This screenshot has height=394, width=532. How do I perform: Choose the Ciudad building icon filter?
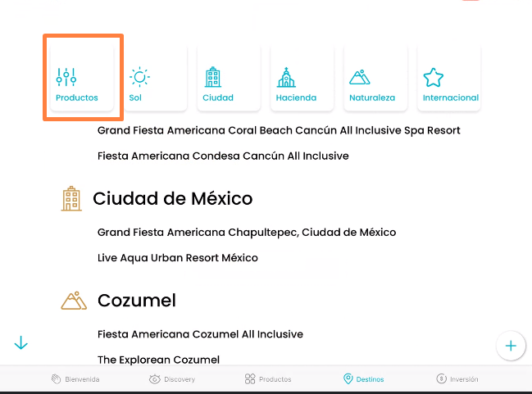(213, 77)
